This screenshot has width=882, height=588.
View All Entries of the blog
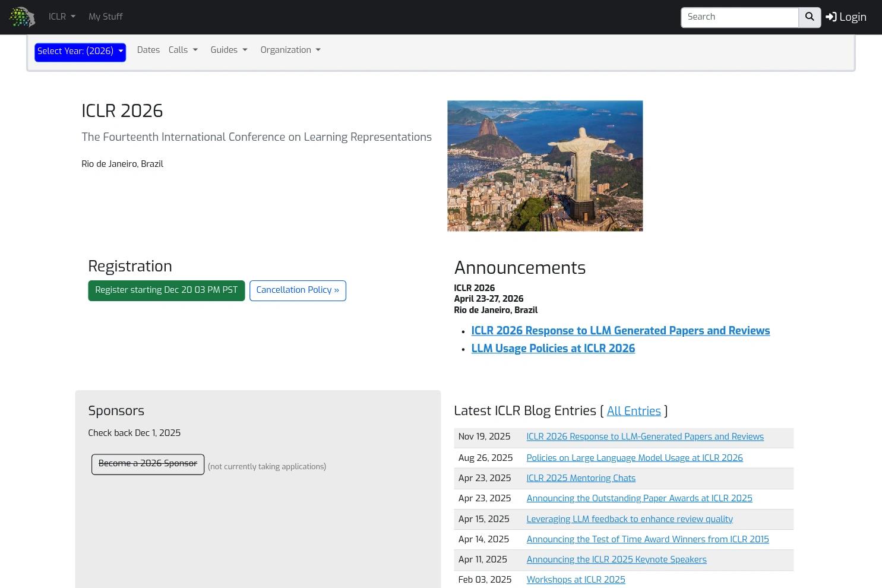[x=634, y=411]
